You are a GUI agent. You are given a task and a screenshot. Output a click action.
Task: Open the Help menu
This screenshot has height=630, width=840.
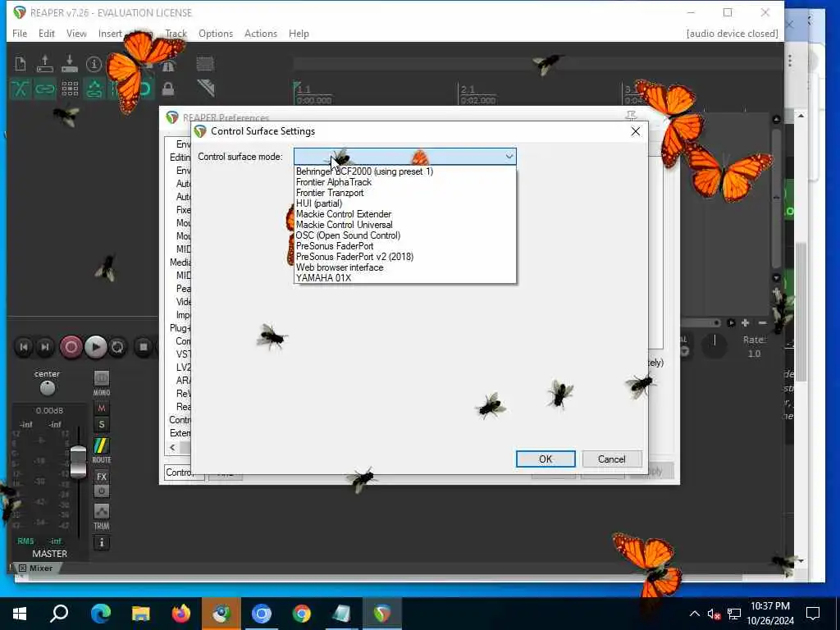[299, 33]
